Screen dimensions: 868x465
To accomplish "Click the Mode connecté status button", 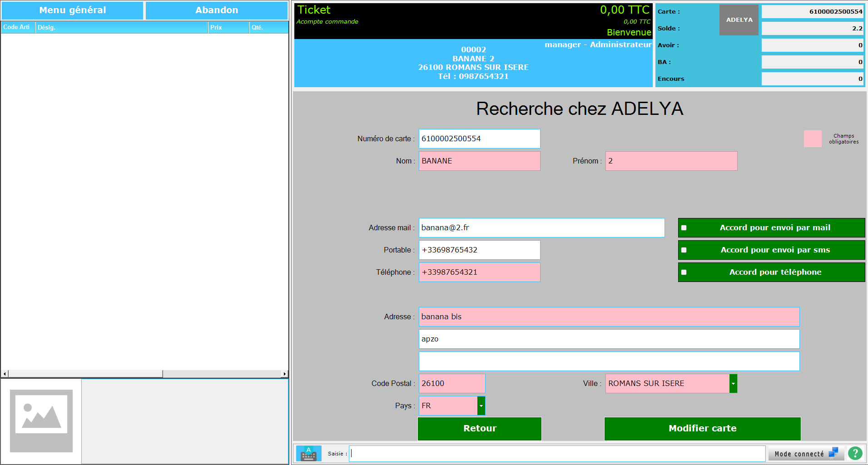I will point(806,454).
